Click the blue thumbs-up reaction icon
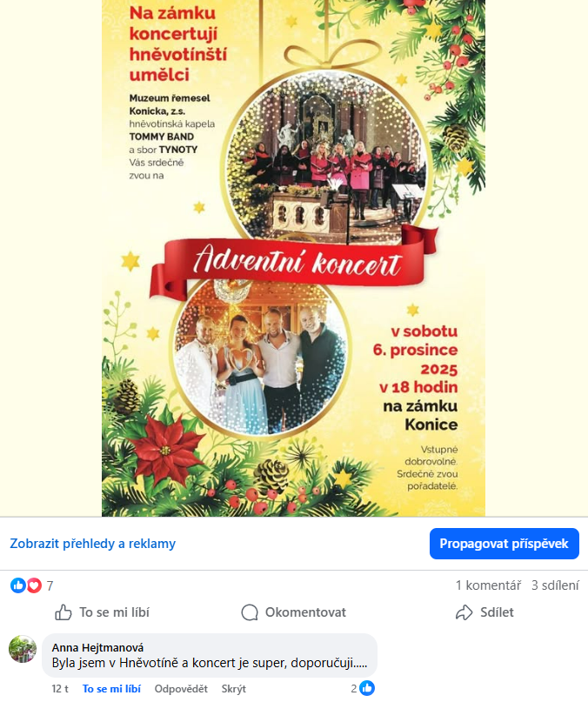 point(18,585)
